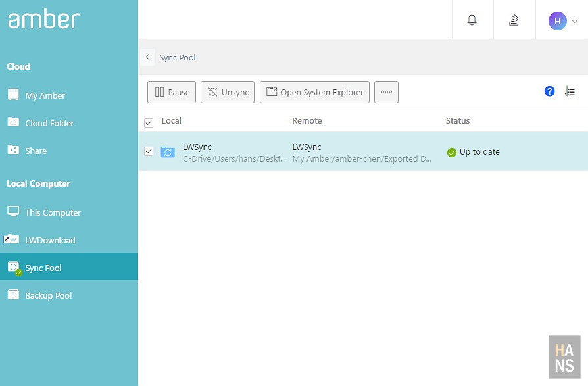Uncheck the LWSync row checkbox
The image size is (588, 386).
coord(149,151)
